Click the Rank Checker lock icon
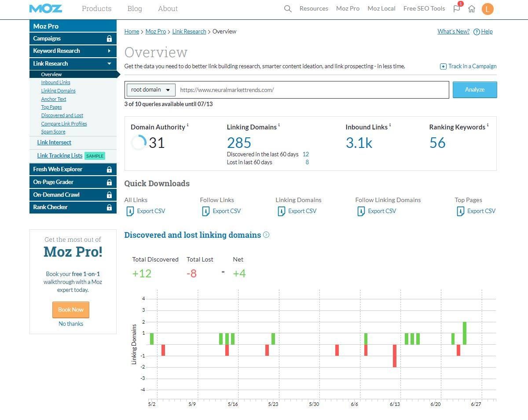 [109, 207]
